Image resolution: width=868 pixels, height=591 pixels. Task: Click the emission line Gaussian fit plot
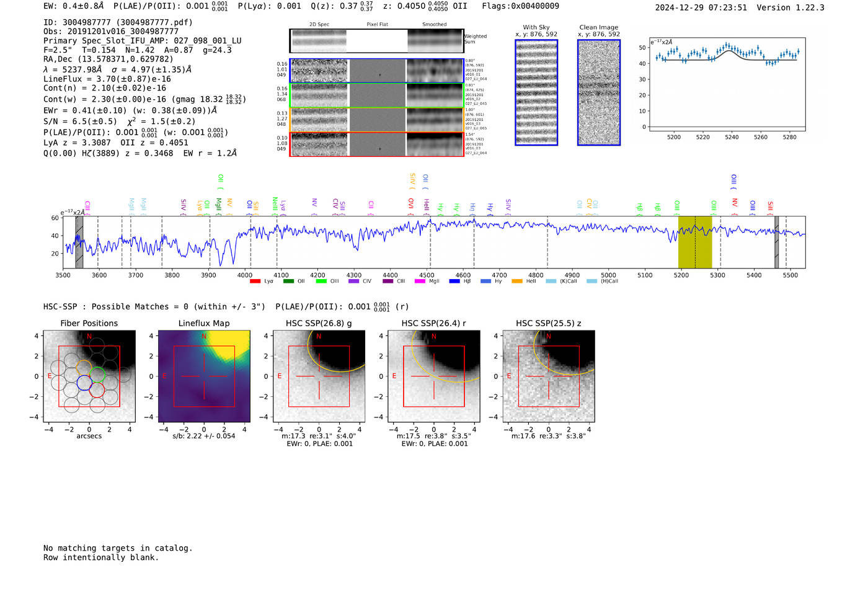727,84
